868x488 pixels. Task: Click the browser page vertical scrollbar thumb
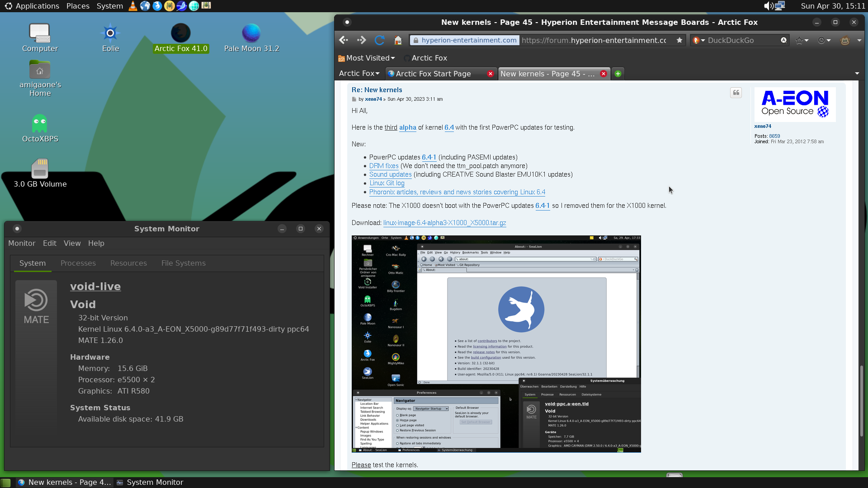[862, 400]
